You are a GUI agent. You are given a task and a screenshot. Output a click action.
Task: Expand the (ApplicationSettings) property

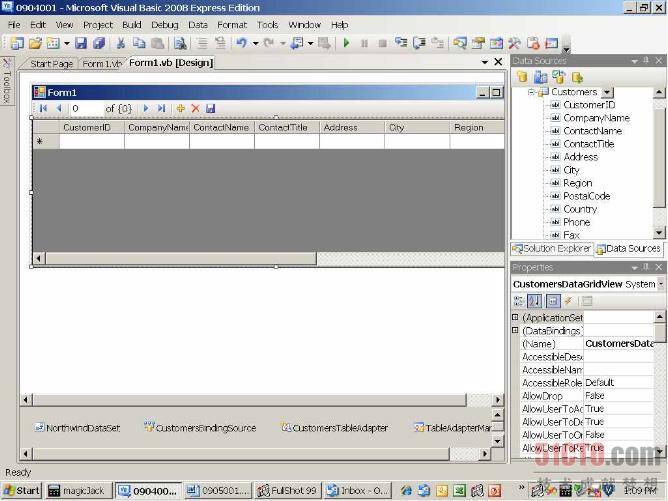tap(515, 317)
